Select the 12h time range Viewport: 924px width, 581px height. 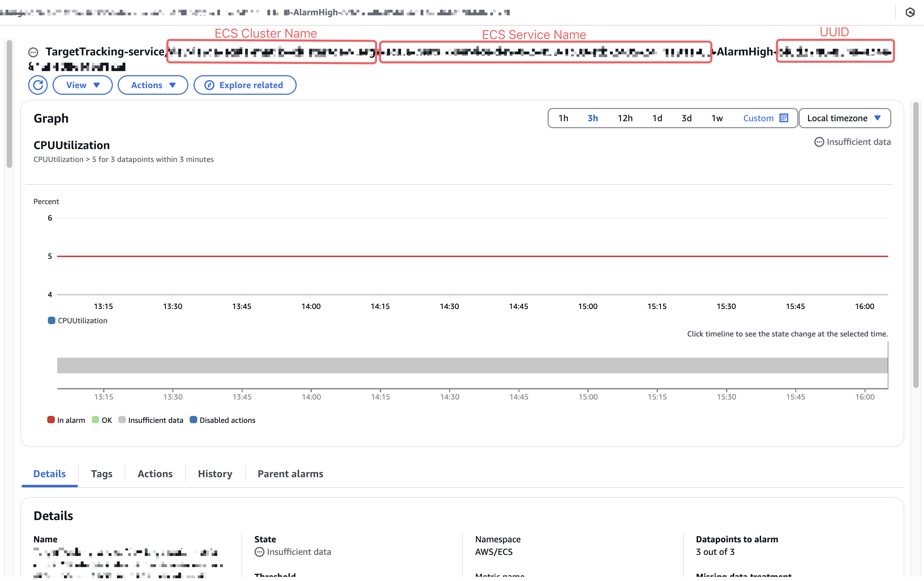pyautogui.click(x=625, y=118)
